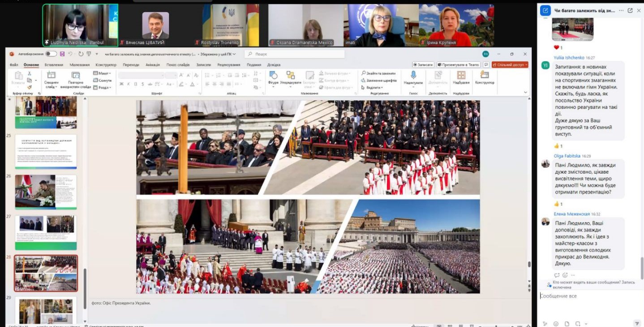Start slideshow from beginning via toolbar icon
Image resolution: width=644 pixels, height=327 pixels.
click(89, 54)
